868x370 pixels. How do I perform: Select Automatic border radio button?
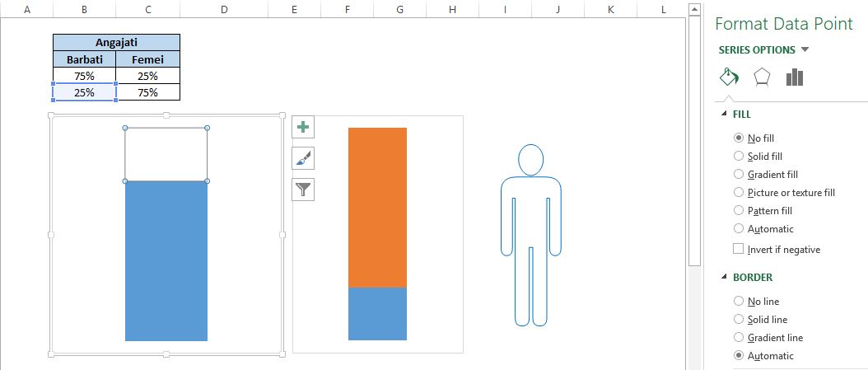point(739,356)
